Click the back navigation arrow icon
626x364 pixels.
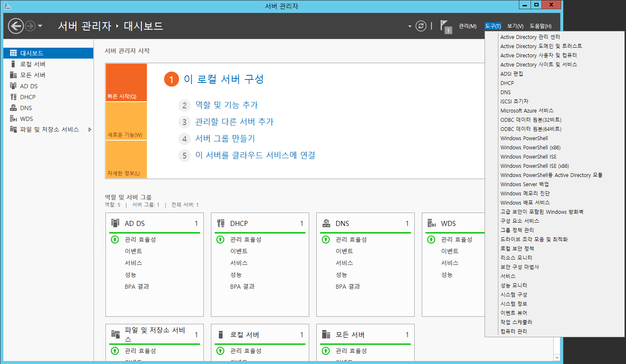[x=16, y=26]
